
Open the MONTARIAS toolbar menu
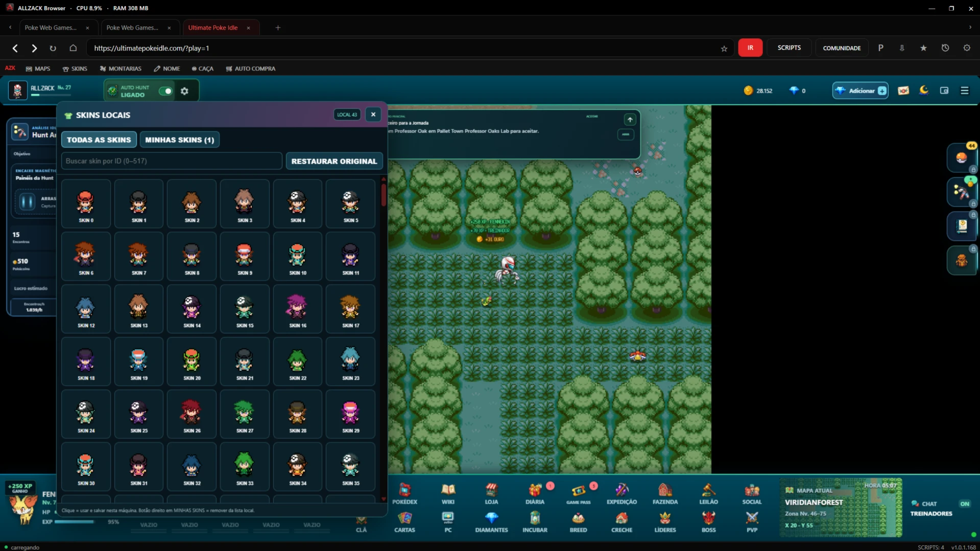click(121, 68)
